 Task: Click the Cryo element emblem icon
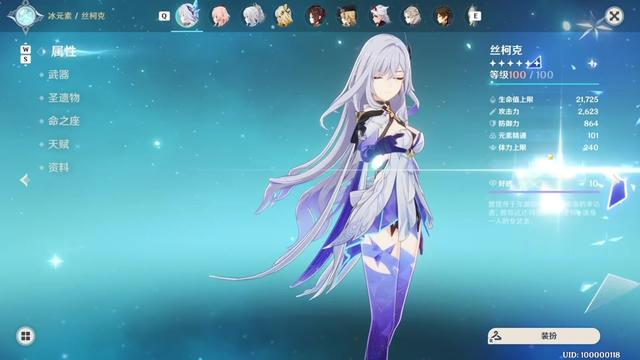coord(26,16)
